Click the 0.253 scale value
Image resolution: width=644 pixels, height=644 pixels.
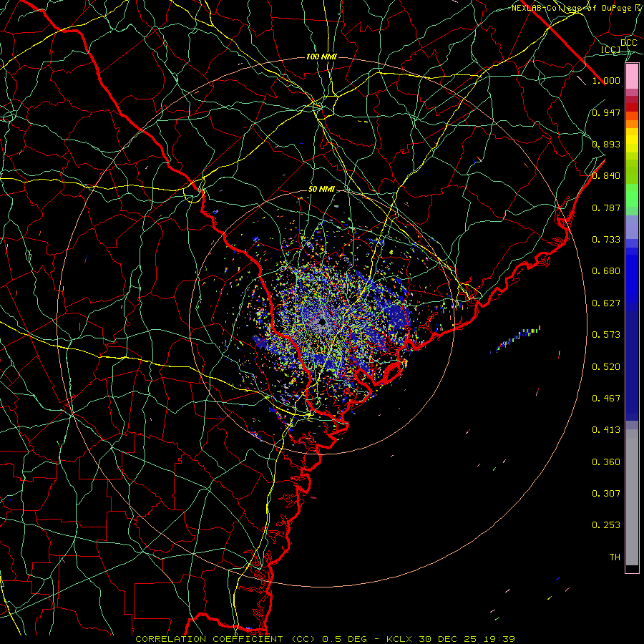606,525
